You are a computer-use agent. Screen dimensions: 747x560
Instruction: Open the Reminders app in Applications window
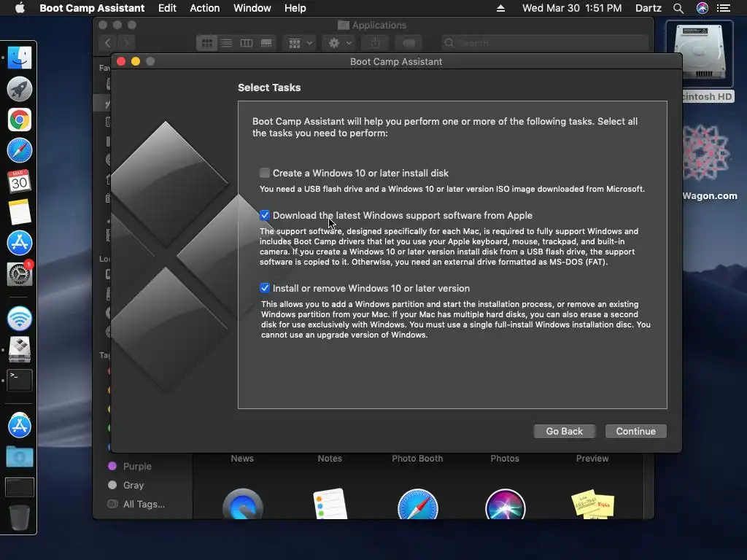click(x=330, y=504)
